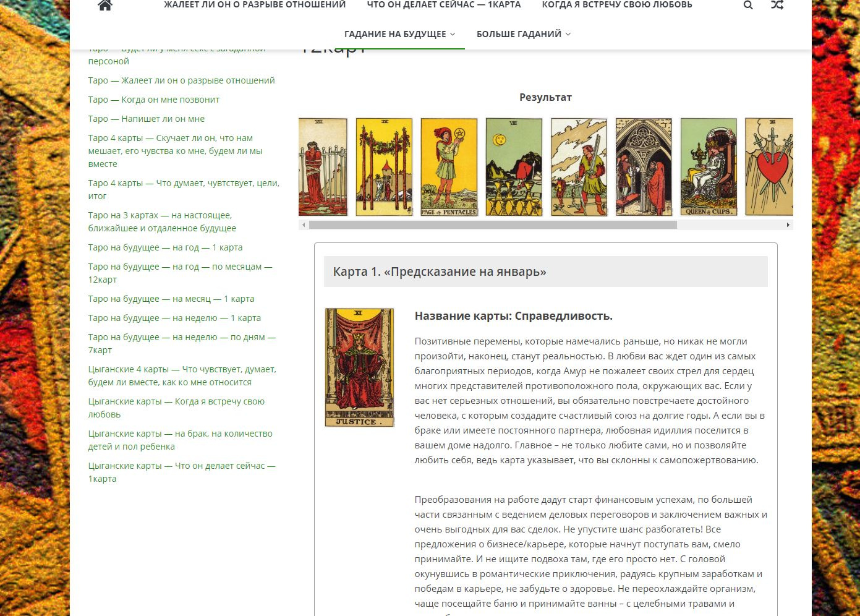Open link Таро 4 карты — Скучает ли он
This screenshot has height=616, width=860.
click(x=175, y=151)
